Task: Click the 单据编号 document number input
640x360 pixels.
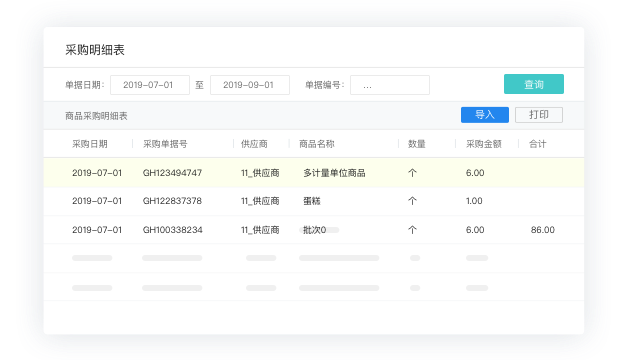Action: click(x=390, y=85)
